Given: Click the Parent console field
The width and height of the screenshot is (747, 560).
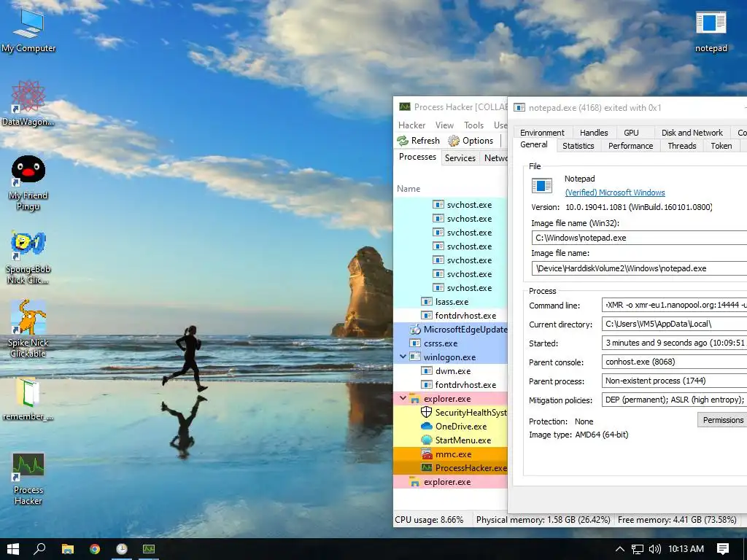Looking at the screenshot, I should [674, 362].
